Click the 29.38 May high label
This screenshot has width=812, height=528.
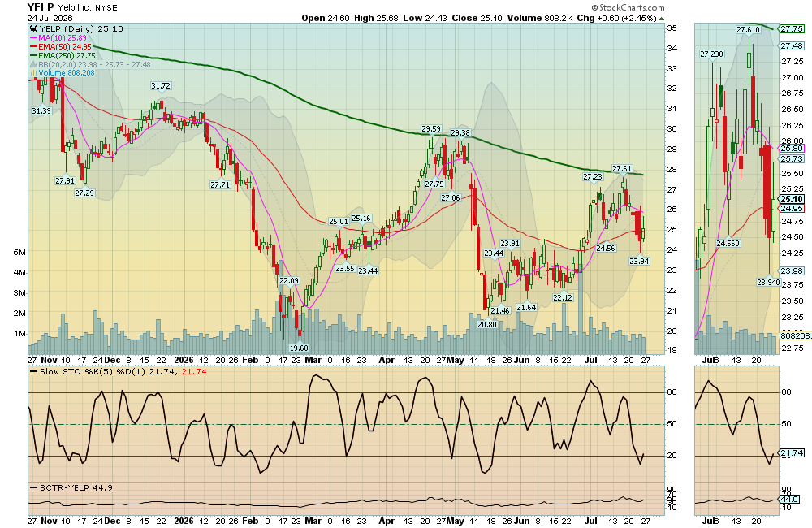(x=460, y=132)
